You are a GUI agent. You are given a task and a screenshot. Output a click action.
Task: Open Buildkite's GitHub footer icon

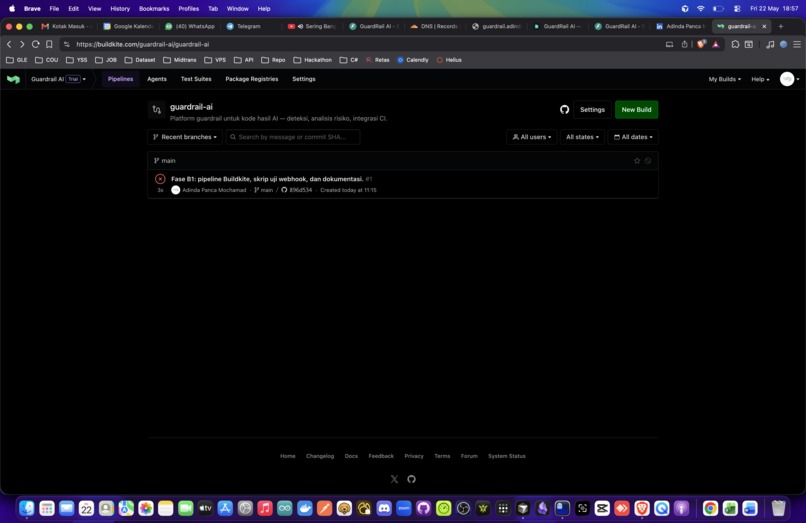pyautogui.click(x=411, y=479)
